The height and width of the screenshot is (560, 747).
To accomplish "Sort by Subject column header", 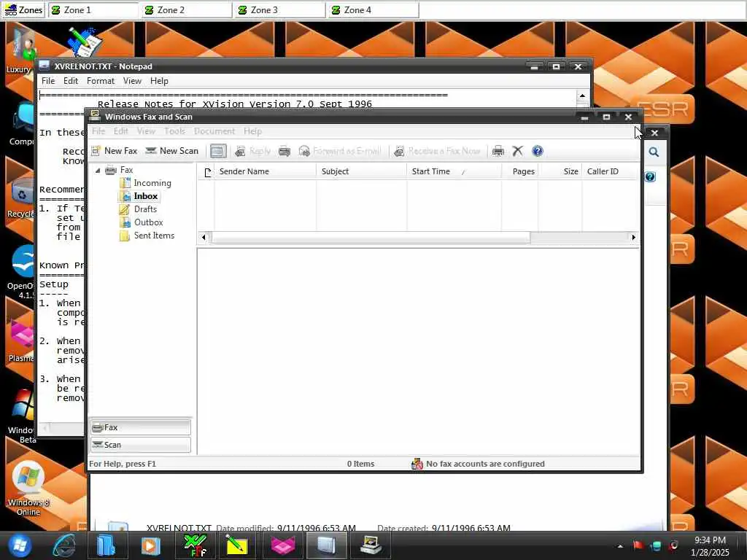I will point(362,171).
